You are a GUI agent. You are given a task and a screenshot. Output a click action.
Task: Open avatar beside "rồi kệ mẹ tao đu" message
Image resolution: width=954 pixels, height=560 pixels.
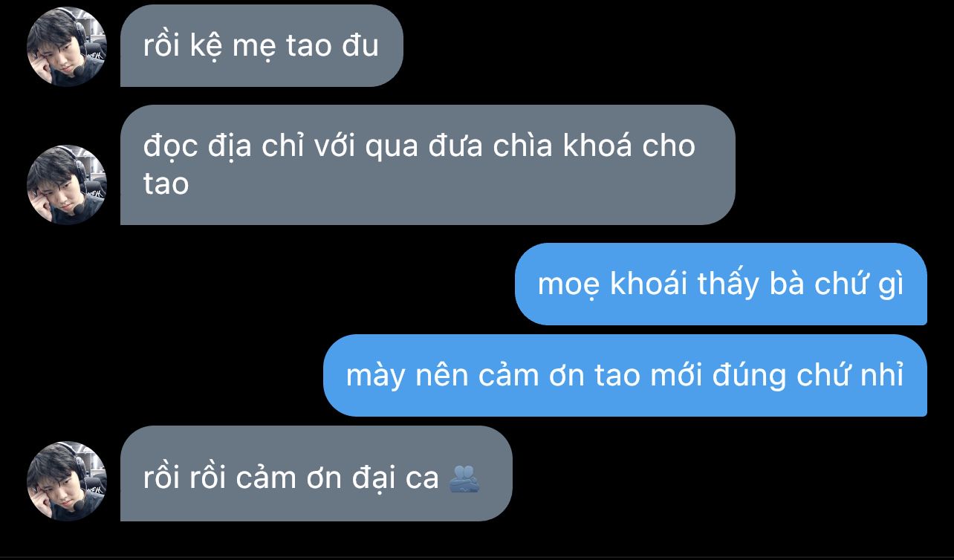(67, 47)
